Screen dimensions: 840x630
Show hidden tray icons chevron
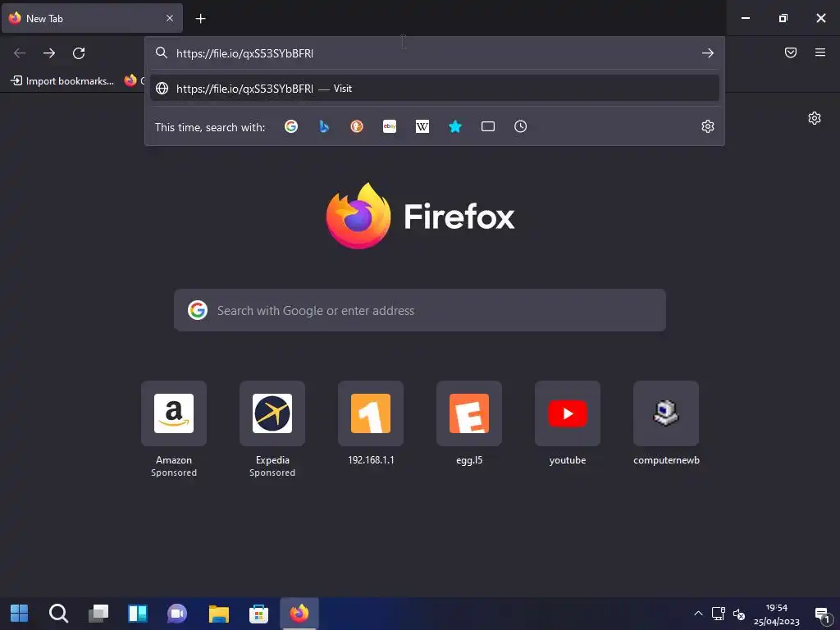[698, 614]
